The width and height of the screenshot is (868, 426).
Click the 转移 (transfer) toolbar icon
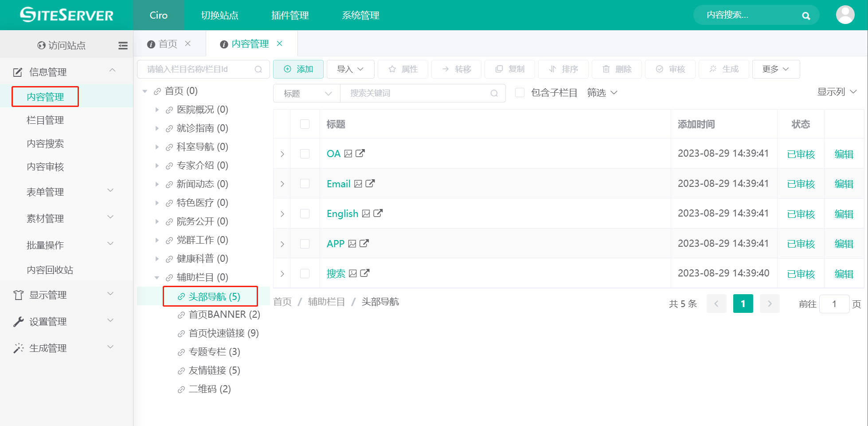click(x=456, y=69)
